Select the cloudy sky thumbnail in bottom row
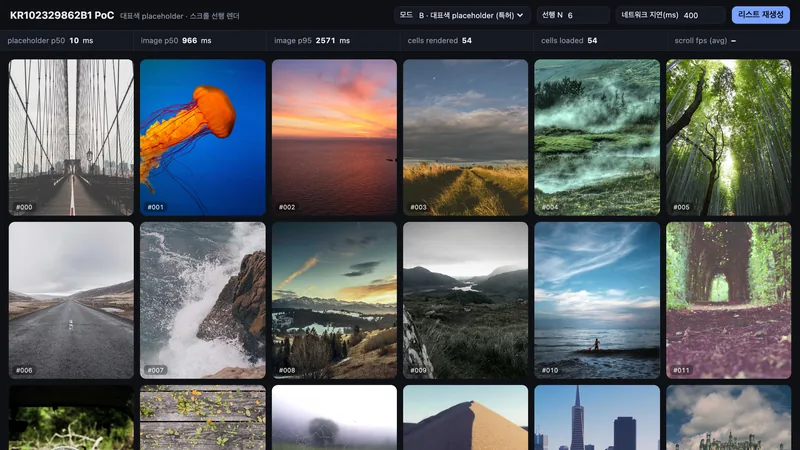Screen dimensions: 800x450 pyautogui.click(x=729, y=417)
